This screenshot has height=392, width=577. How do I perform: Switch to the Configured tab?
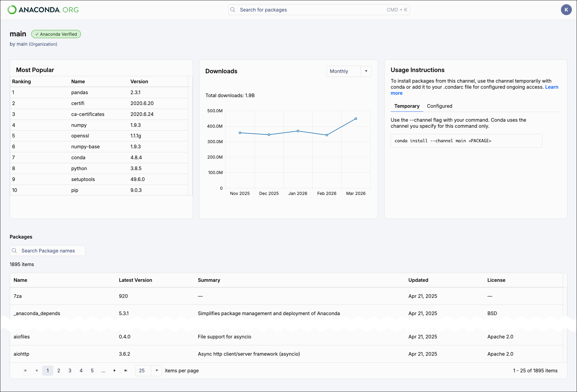[x=439, y=106]
